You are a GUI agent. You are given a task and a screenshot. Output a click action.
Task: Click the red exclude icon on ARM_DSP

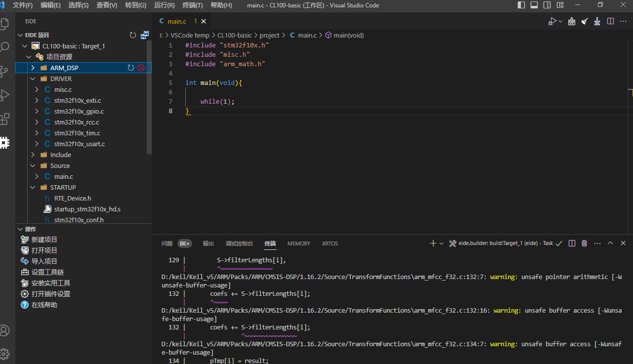(141, 68)
